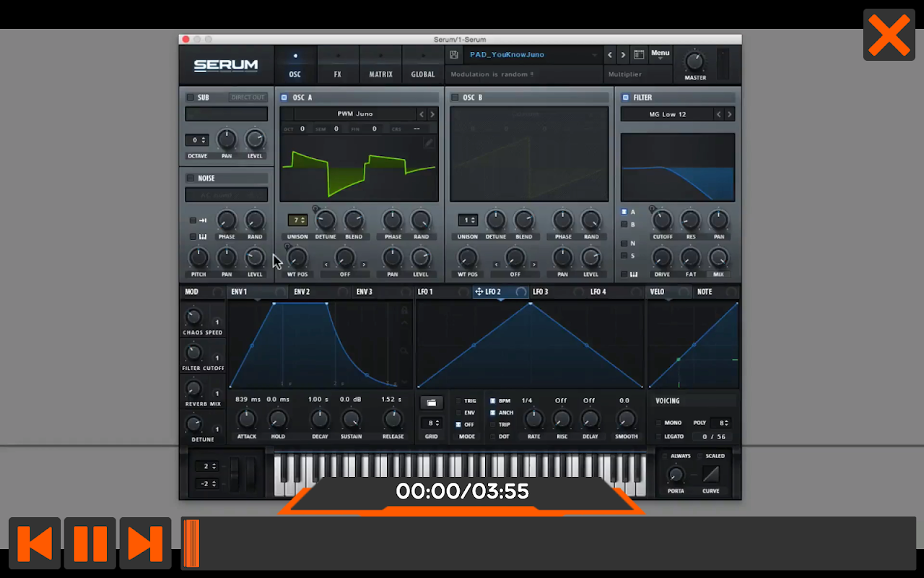The height and width of the screenshot is (578, 924).
Task: Click the portamento CURVE display
Action: [711, 475]
